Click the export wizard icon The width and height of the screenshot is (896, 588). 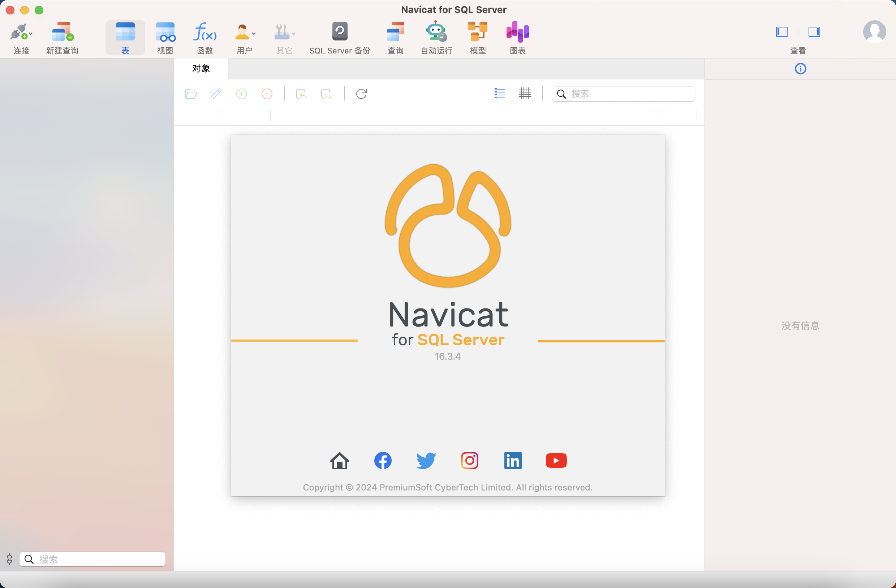click(326, 94)
